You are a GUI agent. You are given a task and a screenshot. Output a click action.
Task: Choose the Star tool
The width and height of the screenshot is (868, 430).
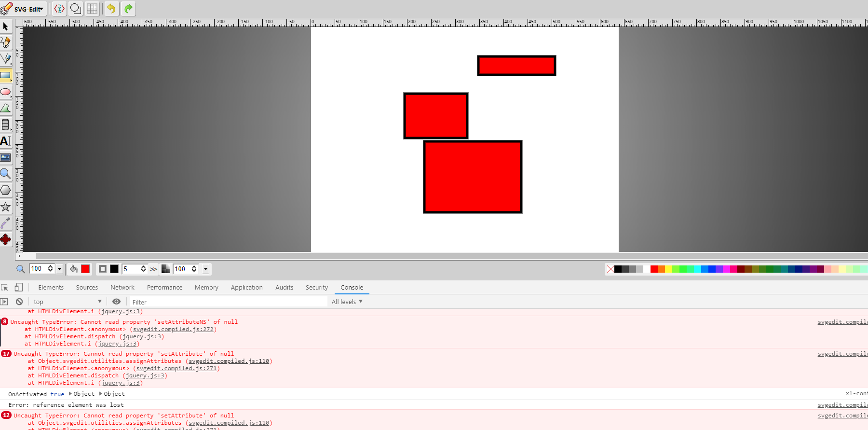6,207
